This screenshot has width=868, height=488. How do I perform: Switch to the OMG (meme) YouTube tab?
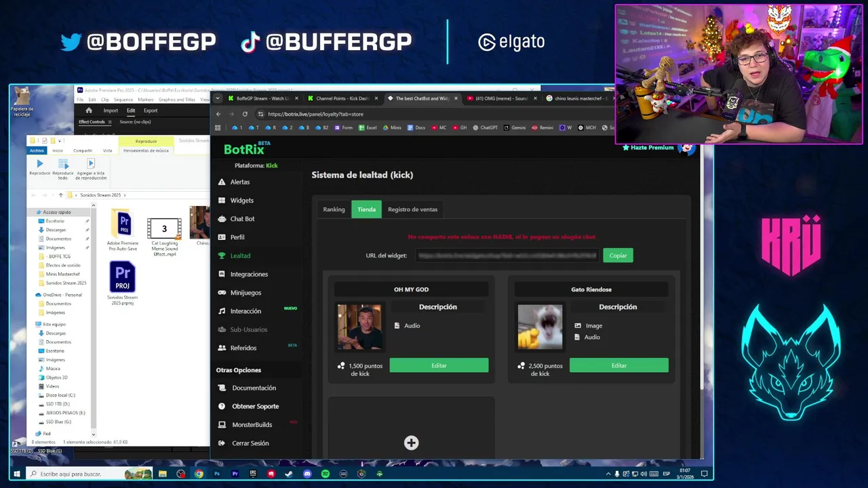click(501, 98)
